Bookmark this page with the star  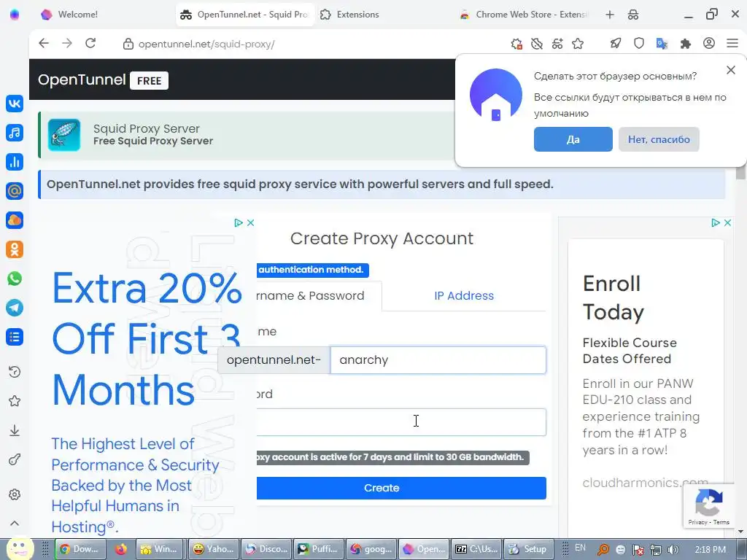578,44
